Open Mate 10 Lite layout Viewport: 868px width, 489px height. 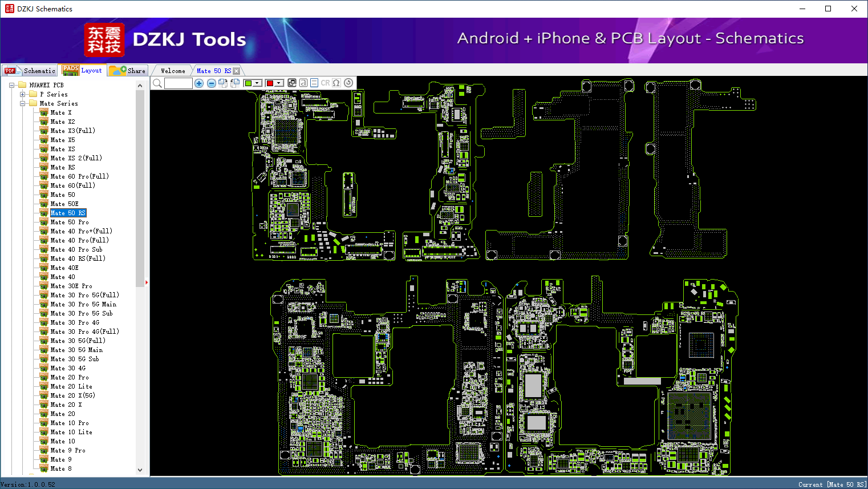[71, 432]
